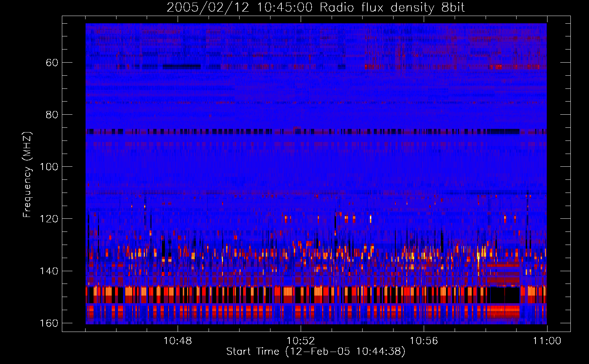
Task: Click the 10:48 time tick label
Action: click(178, 341)
